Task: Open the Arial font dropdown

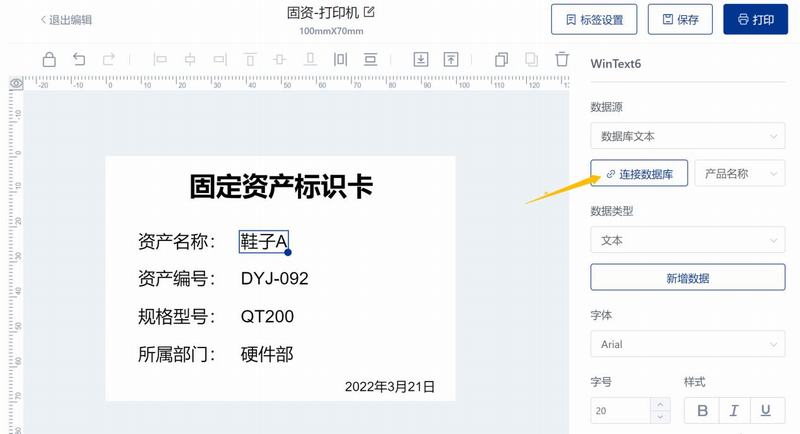Action: [688, 344]
